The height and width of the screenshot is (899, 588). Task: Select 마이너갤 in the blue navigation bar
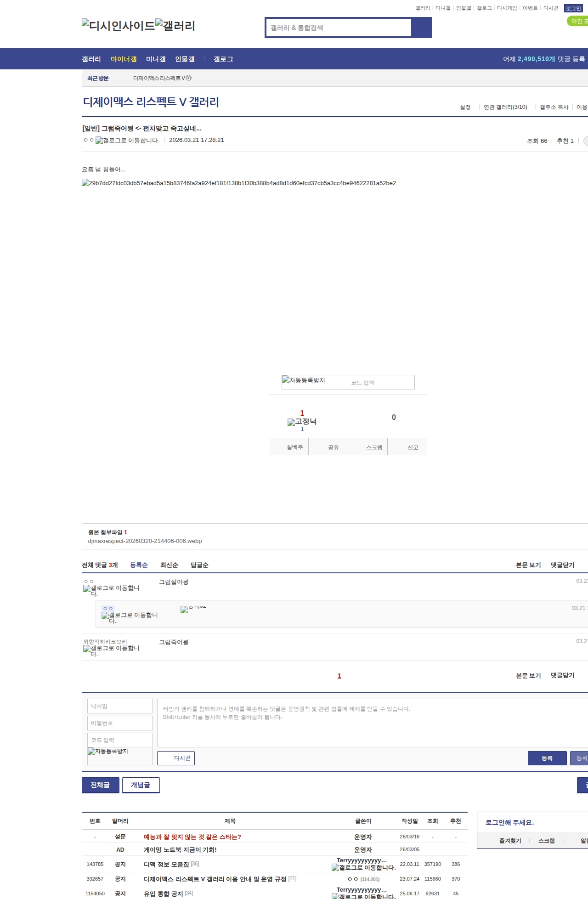pyautogui.click(x=124, y=59)
